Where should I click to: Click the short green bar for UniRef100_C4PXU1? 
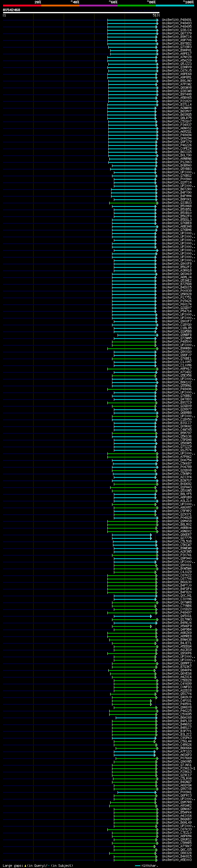coord(132,700)
